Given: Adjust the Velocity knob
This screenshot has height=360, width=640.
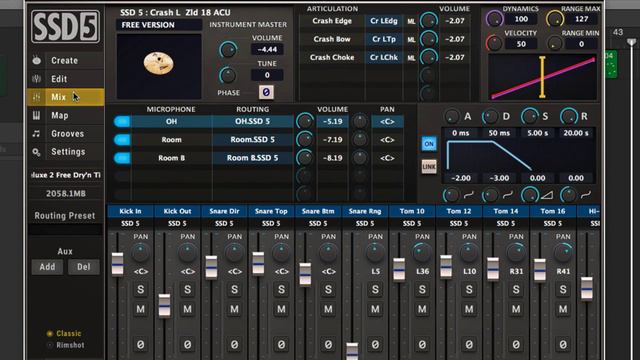Looking at the screenshot, I should (494, 43).
